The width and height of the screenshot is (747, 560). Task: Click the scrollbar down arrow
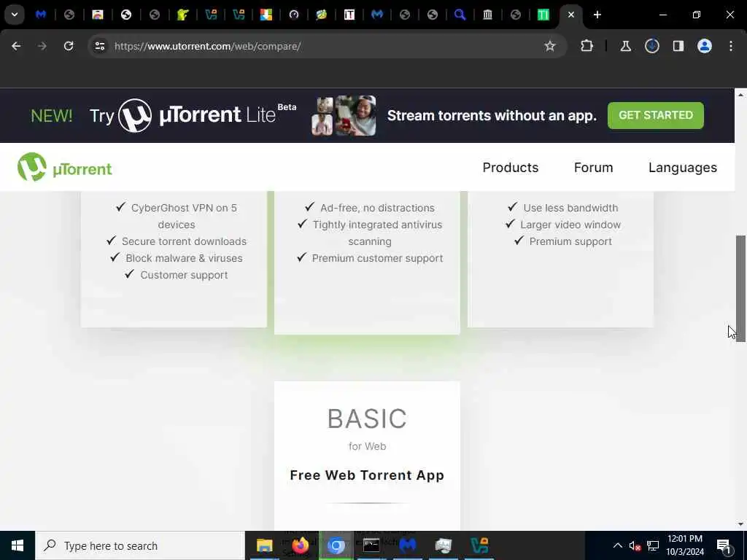[740, 524]
